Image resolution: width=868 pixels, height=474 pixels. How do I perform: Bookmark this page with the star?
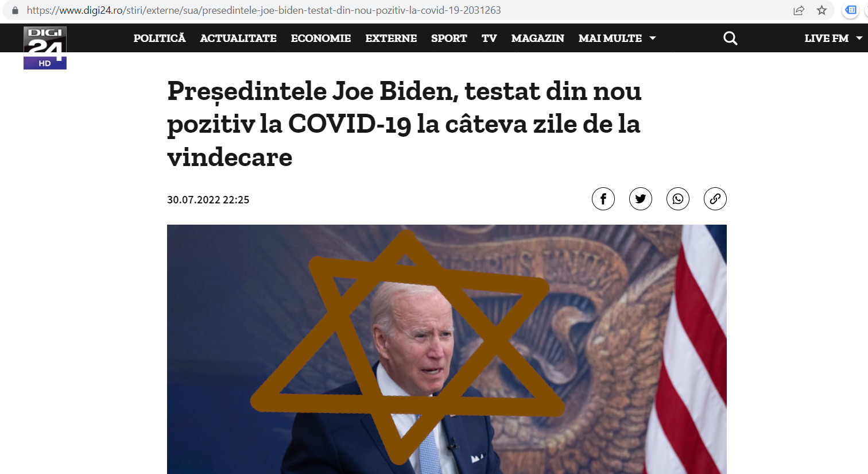(x=821, y=10)
